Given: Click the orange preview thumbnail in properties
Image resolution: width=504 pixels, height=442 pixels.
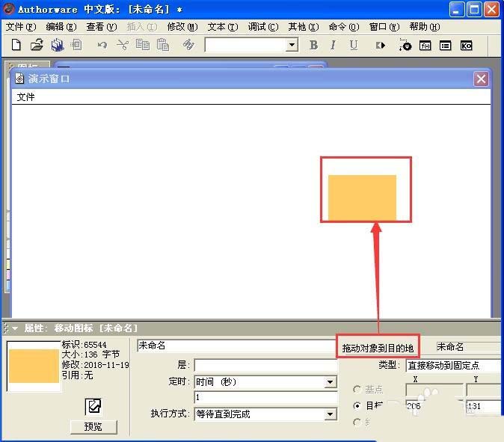Looking at the screenshot, I should pyautogui.click(x=34, y=366).
